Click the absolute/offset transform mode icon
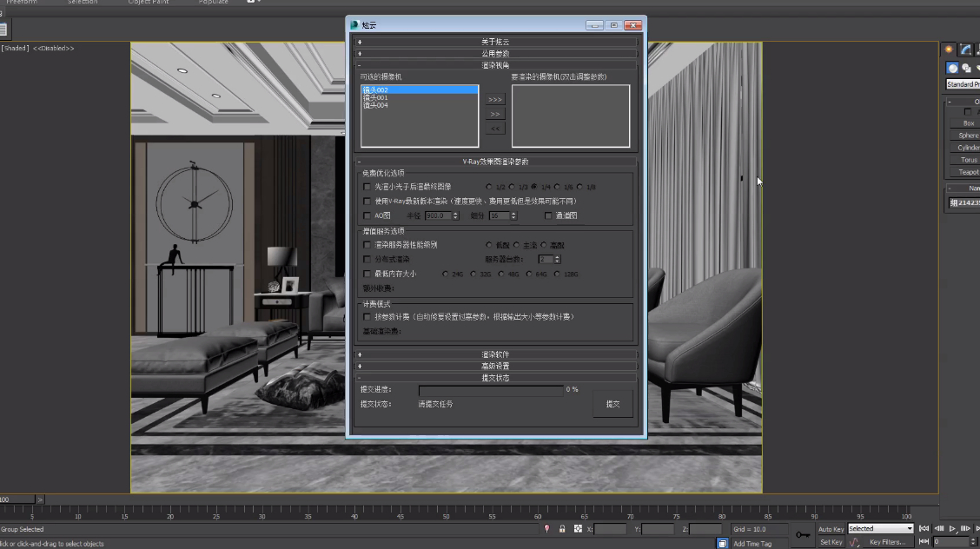This screenshot has height=549, width=980. click(578, 529)
